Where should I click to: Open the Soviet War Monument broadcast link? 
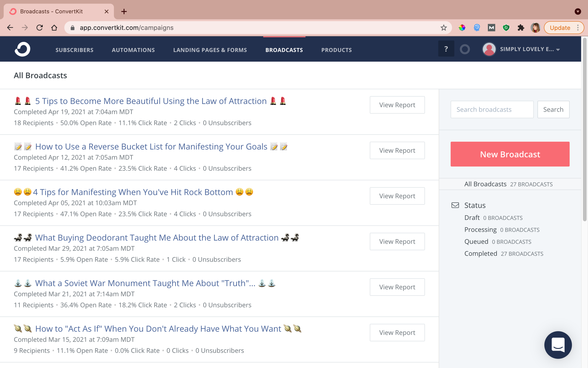pyautogui.click(x=145, y=283)
